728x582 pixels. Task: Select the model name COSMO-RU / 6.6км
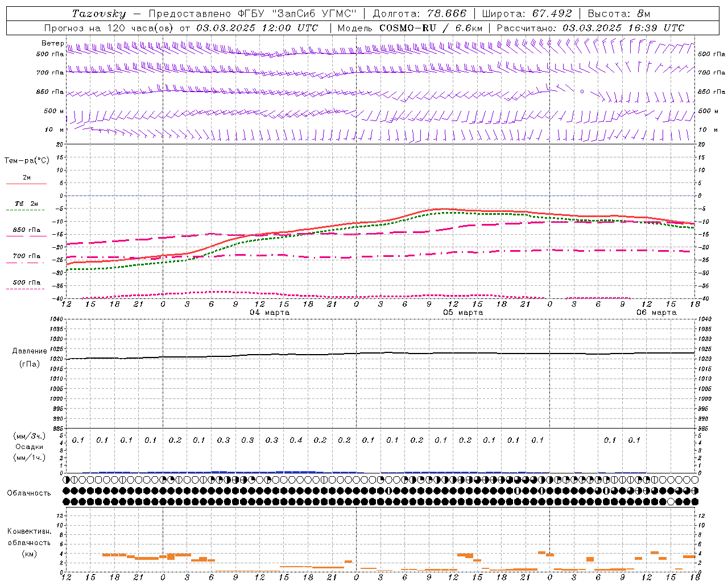(431, 28)
